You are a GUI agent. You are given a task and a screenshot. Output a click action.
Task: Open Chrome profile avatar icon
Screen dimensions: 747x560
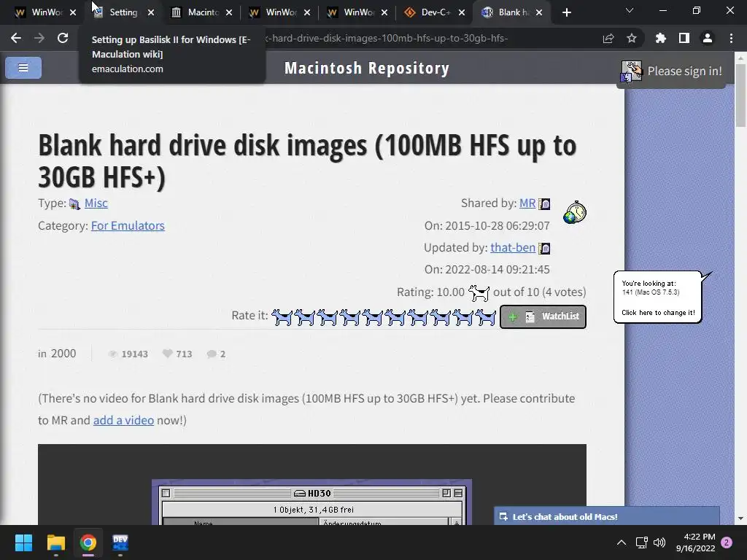[708, 38]
